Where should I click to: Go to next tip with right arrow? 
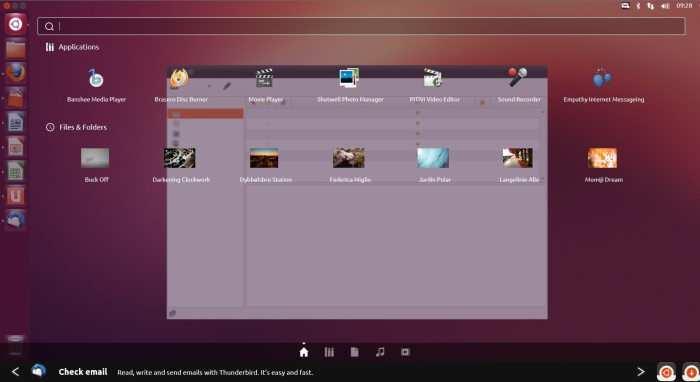pos(641,372)
